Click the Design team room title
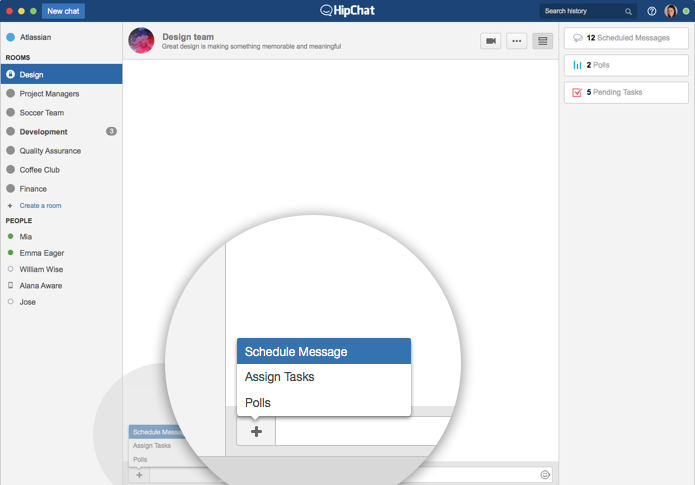The image size is (695, 485). 188,37
